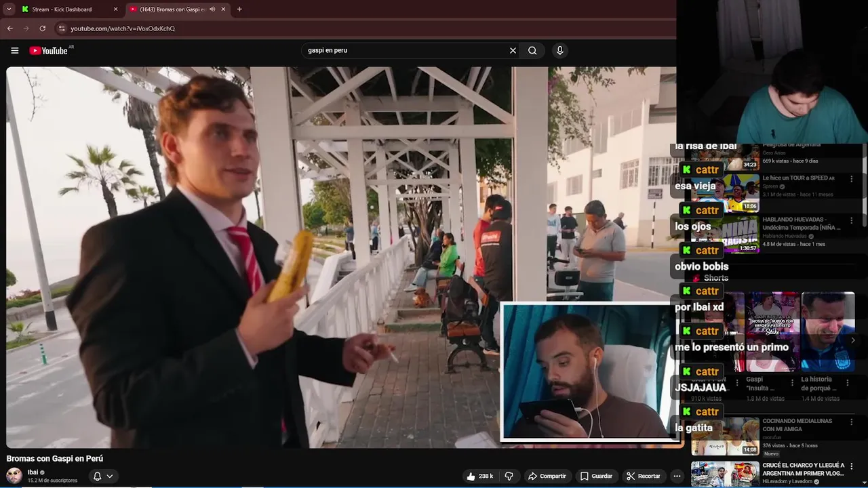Close the Stream - Kick Dashboard tab
Viewport: 868px width, 488px height.
[x=115, y=9]
